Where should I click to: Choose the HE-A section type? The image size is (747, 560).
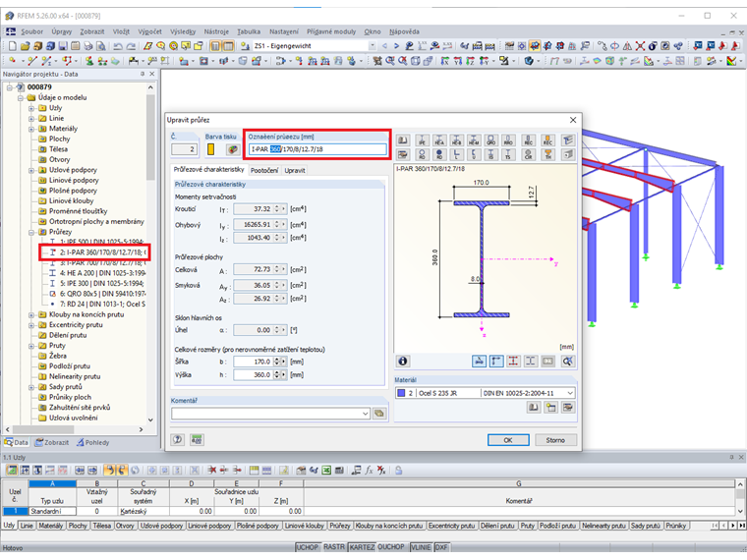pyautogui.click(x=439, y=140)
